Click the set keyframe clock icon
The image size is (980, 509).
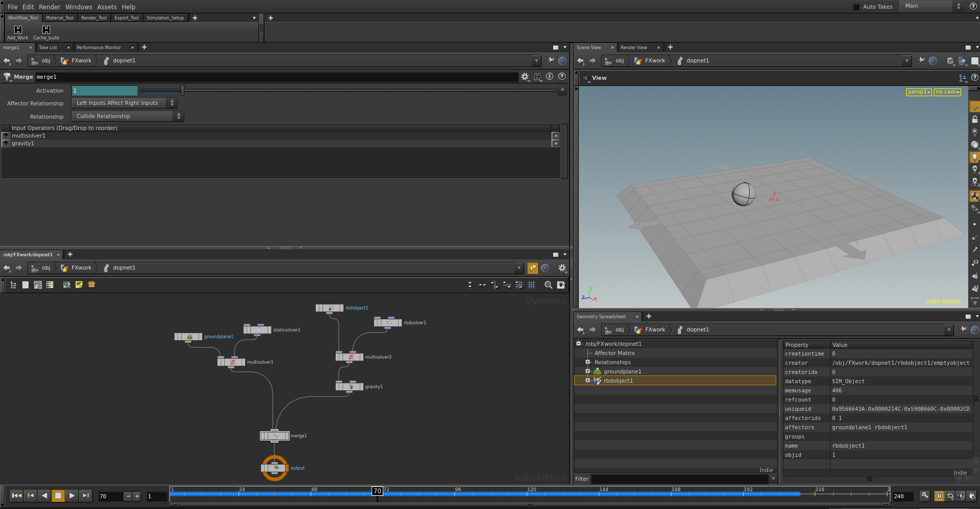939,496
